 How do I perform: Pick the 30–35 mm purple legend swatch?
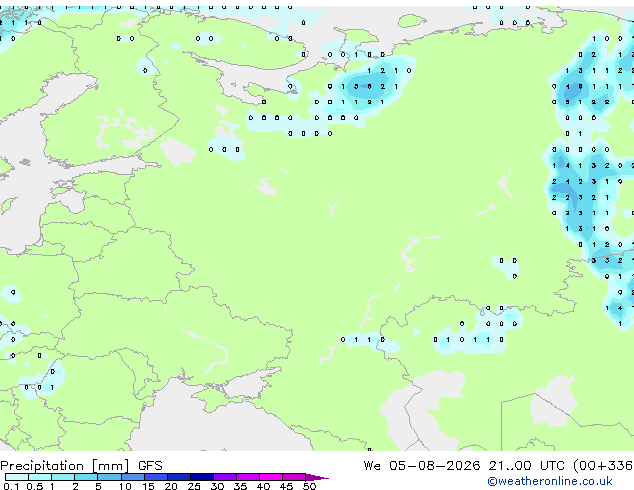(225, 477)
